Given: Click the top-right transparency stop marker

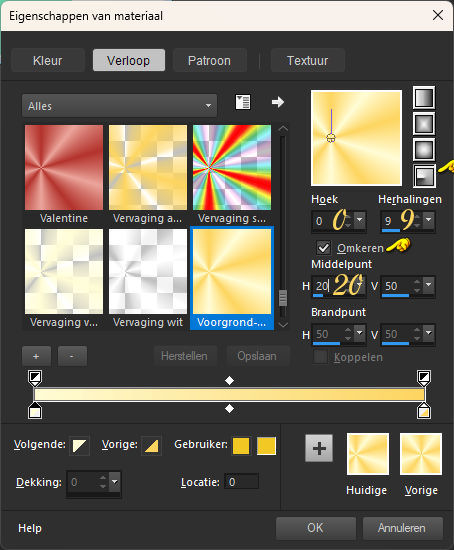Looking at the screenshot, I should point(424,378).
